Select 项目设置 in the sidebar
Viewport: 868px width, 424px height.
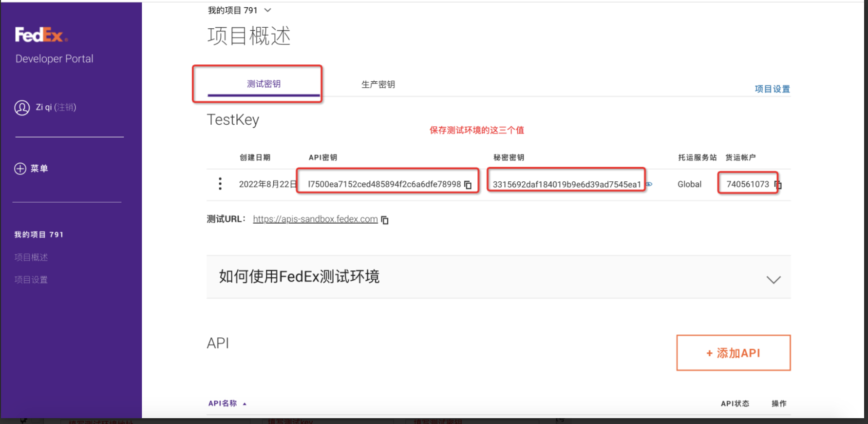(x=31, y=280)
